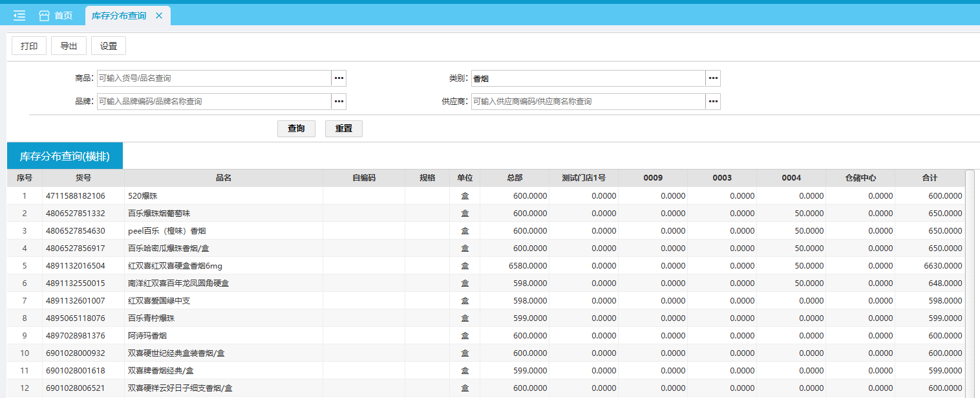Open the 商品 lookup ellipsis button
The height and width of the screenshot is (398, 980).
(339, 78)
